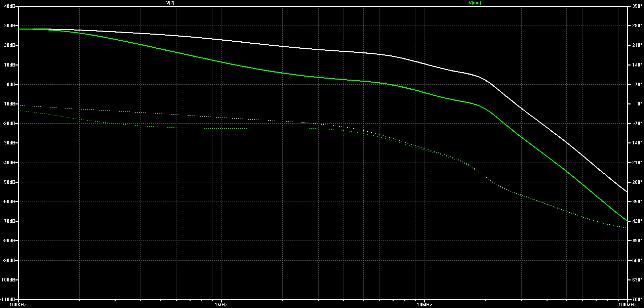Click the -70° phase axis label
The width and height of the screenshot is (644, 308).
pyautogui.click(x=637, y=123)
